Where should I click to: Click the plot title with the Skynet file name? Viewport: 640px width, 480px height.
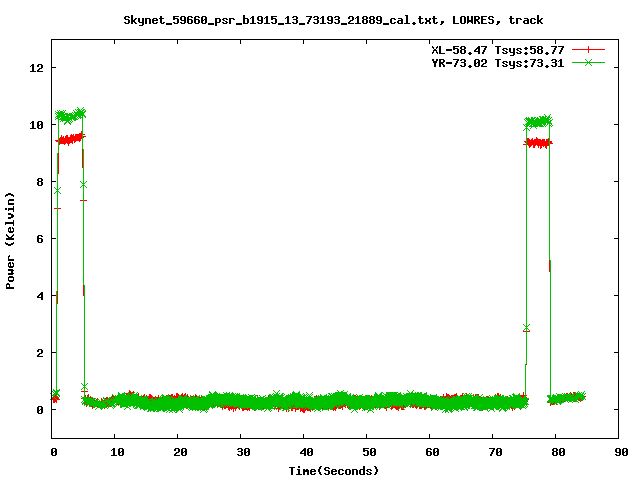coord(333,20)
